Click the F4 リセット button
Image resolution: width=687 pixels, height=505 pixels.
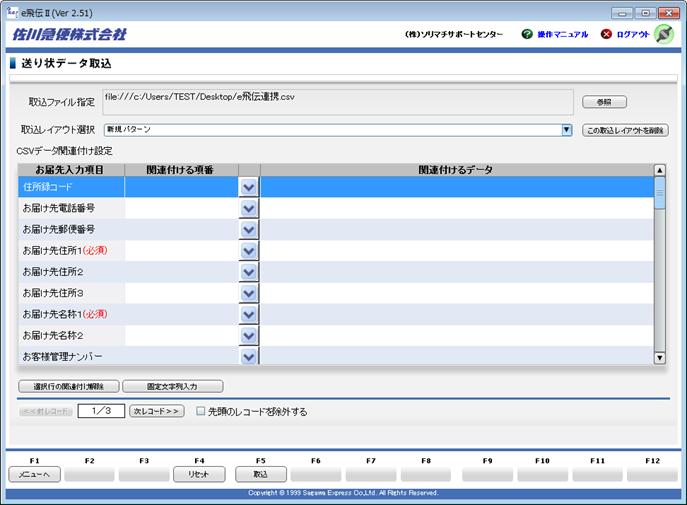click(199, 474)
